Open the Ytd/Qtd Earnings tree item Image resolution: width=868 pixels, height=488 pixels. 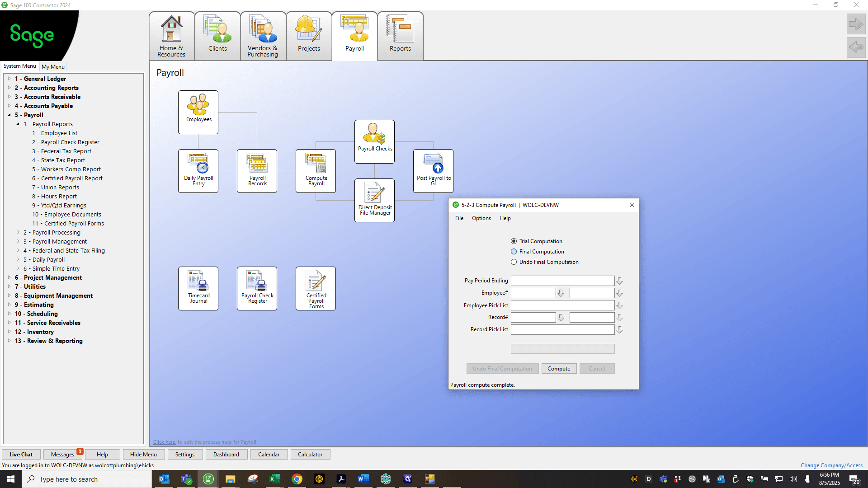pyautogui.click(x=59, y=205)
